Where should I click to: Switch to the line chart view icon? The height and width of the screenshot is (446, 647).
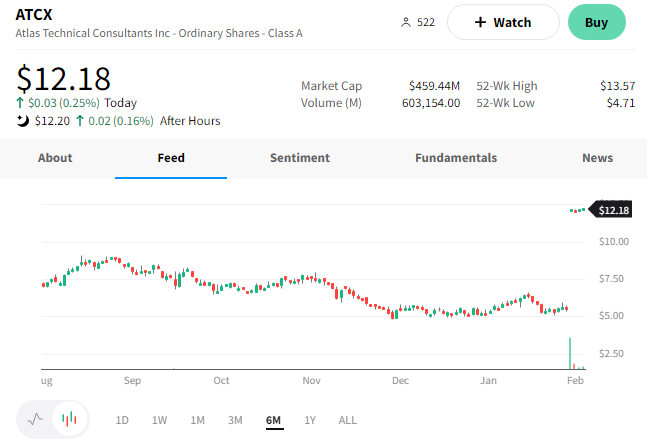(36, 420)
